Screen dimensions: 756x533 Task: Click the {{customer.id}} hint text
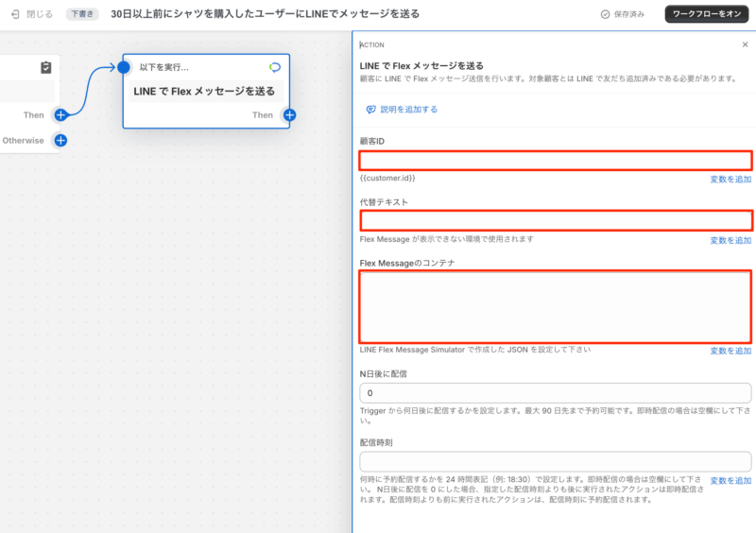pos(387,178)
